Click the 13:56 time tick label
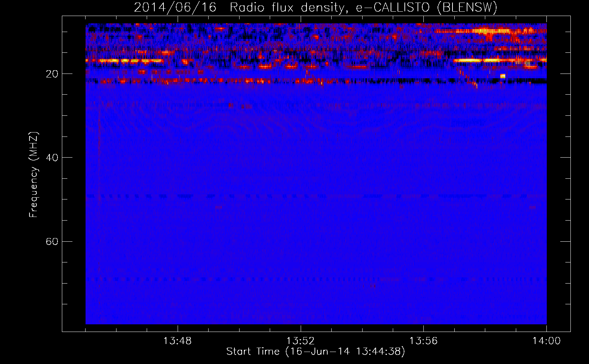This screenshot has height=364, width=589. pos(423,341)
